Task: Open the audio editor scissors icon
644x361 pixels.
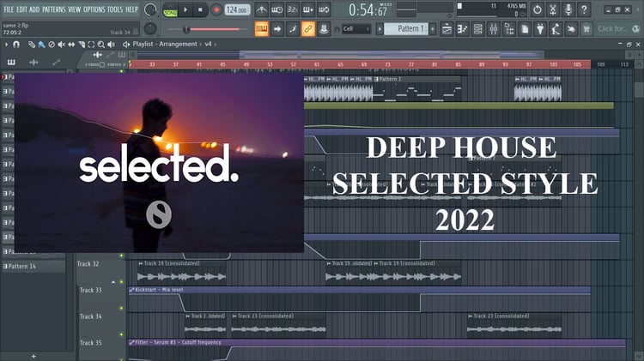Action: [x=553, y=9]
